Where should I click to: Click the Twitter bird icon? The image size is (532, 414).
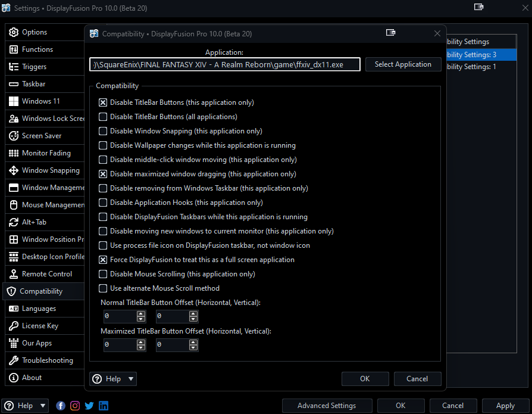[89, 406]
